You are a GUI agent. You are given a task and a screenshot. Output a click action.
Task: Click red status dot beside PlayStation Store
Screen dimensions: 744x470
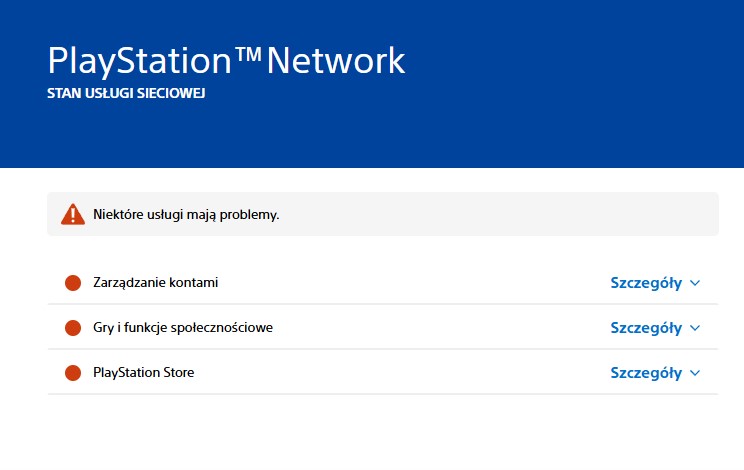pos(72,373)
